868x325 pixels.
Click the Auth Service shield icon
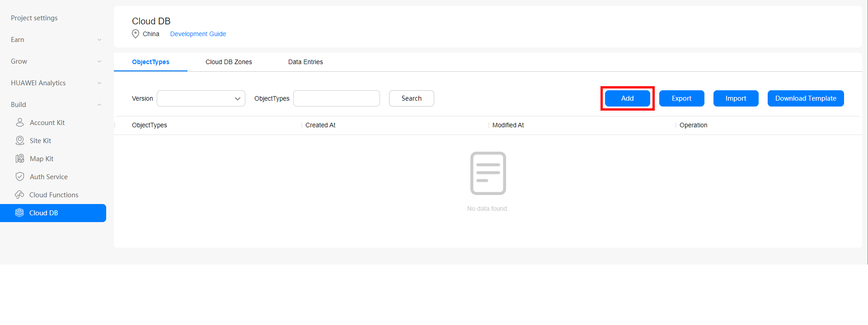point(20,176)
